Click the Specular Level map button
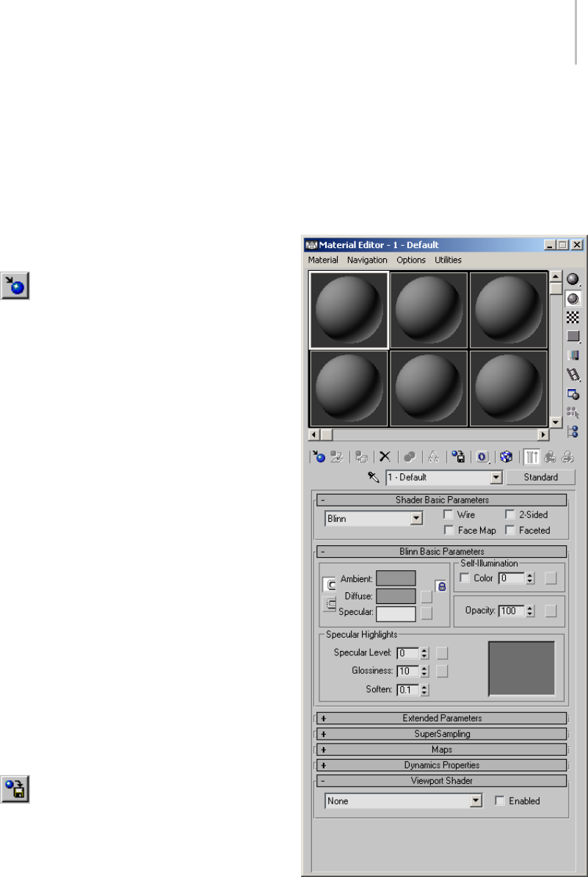 point(442,652)
